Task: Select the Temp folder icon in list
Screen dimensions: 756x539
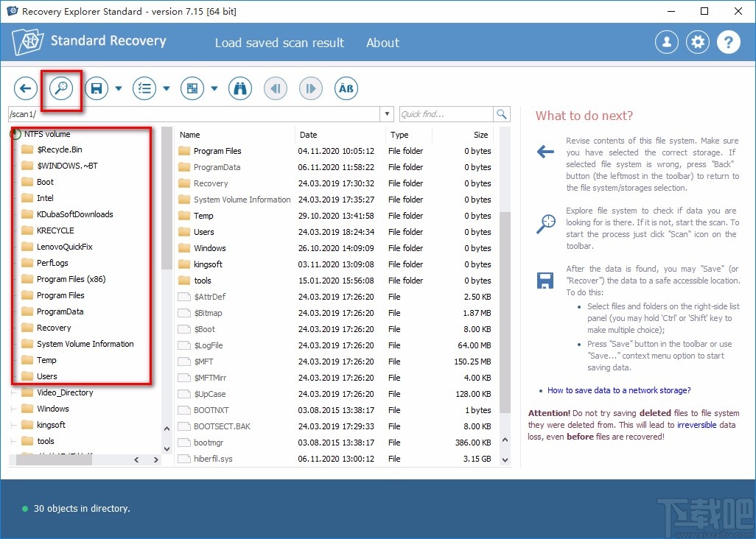Action: 183,216
